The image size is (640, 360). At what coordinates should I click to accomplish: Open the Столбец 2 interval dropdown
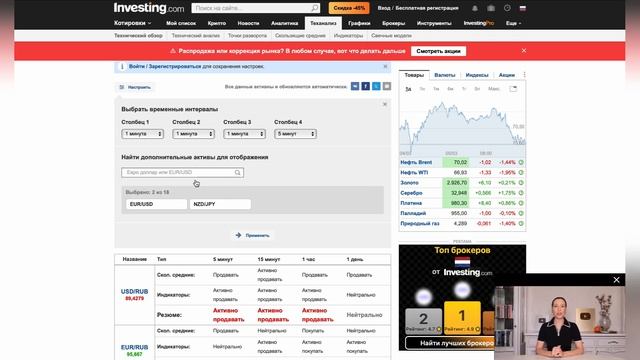[x=193, y=134]
